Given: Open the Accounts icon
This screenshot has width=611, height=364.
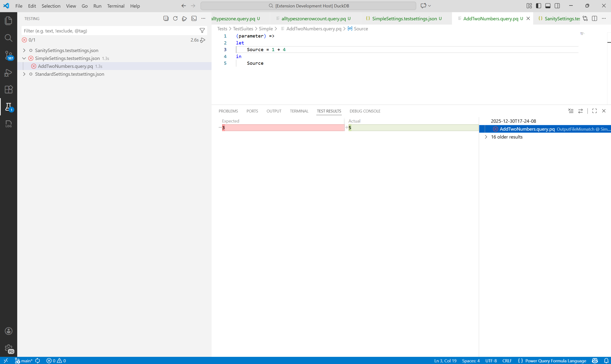Looking at the screenshot, I should point(9,331).
